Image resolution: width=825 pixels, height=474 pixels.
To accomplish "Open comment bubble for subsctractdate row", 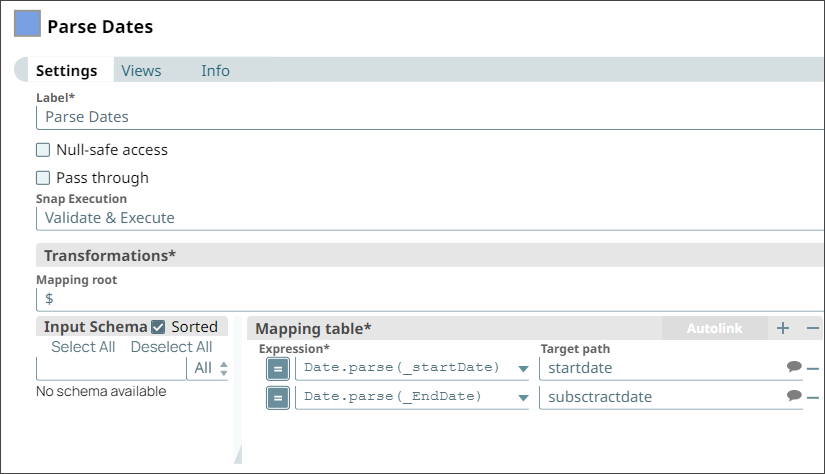I will pyautogui.click(x=794, y=395).
